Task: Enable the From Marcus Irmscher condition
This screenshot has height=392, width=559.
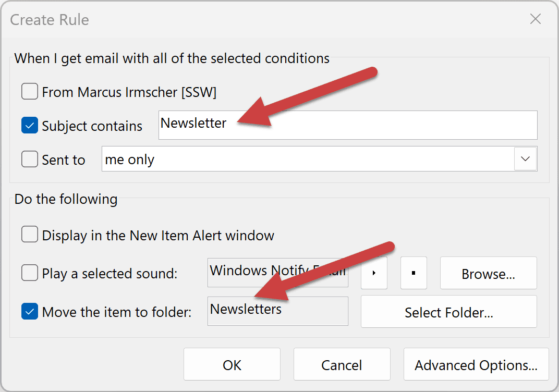Action: (30, 92)
